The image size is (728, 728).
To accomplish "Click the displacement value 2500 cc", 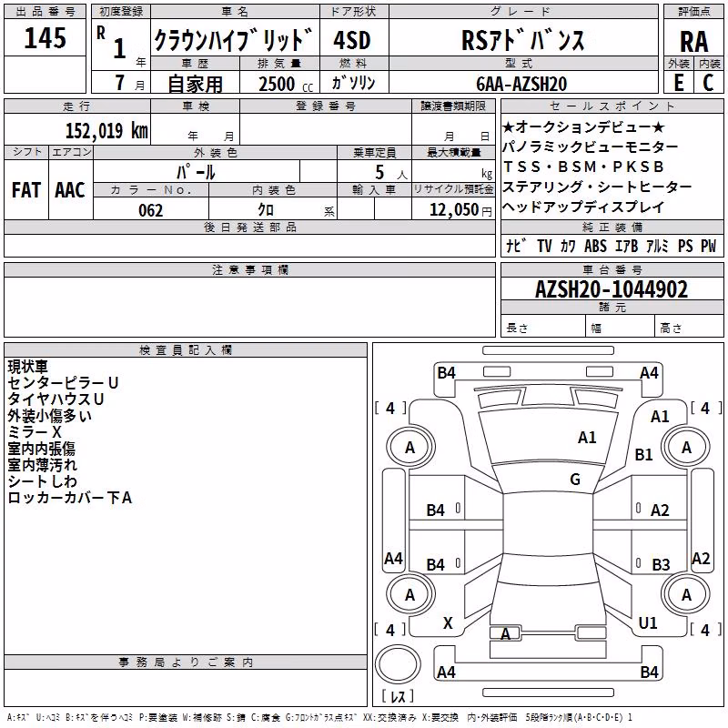I will pos(286,85).
